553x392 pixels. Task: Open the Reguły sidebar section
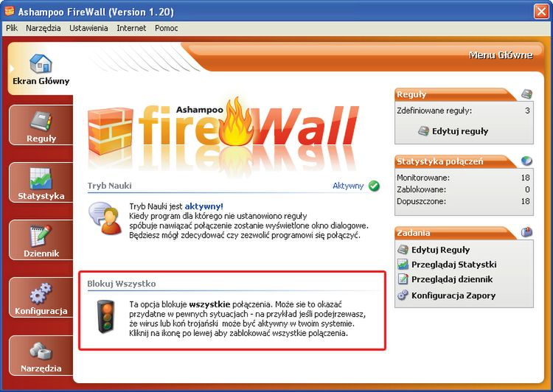41,125
